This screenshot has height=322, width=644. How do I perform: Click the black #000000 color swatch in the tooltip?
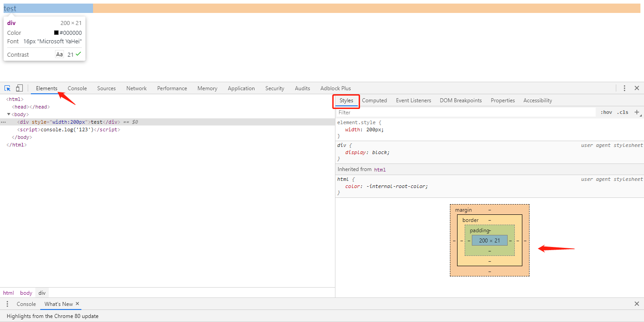pyautogui.click(x=56, y=33)
